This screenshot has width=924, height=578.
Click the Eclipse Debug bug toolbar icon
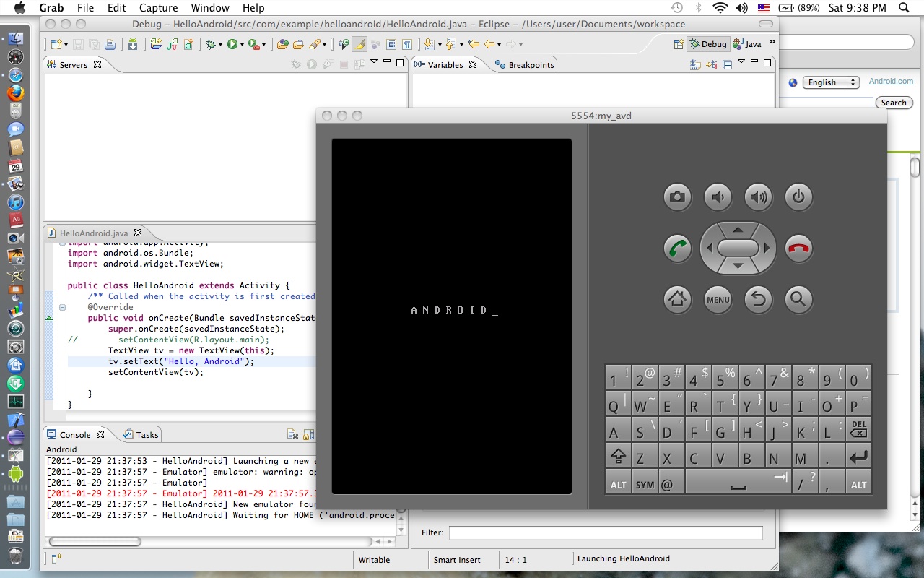coord(212,45)
